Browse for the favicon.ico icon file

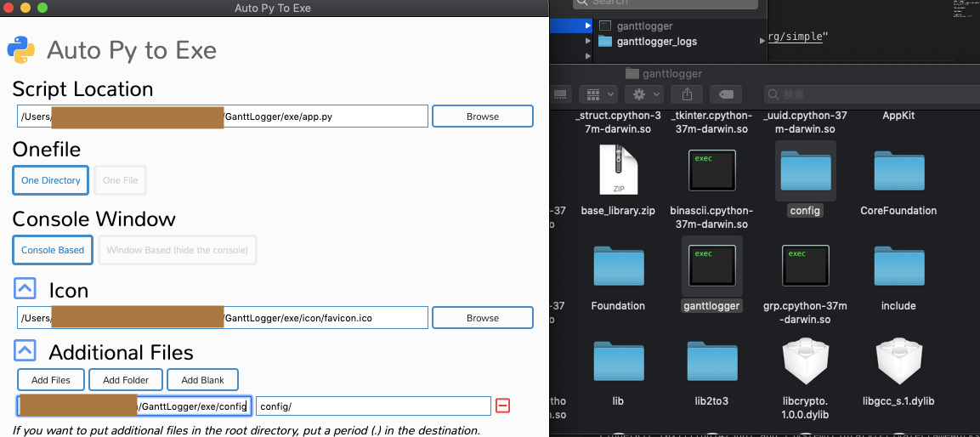click(x=483, y=318)
